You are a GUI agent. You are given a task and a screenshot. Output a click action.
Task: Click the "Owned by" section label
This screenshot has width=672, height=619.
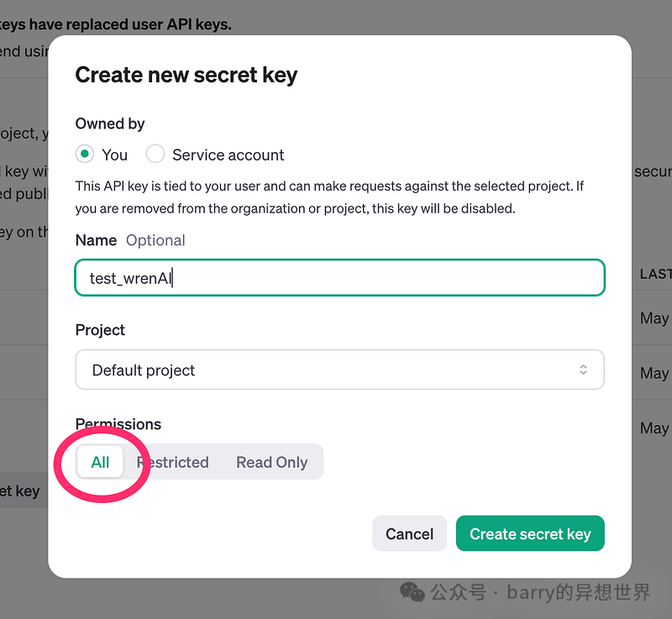pyautogui.click(x=110, y=123)
